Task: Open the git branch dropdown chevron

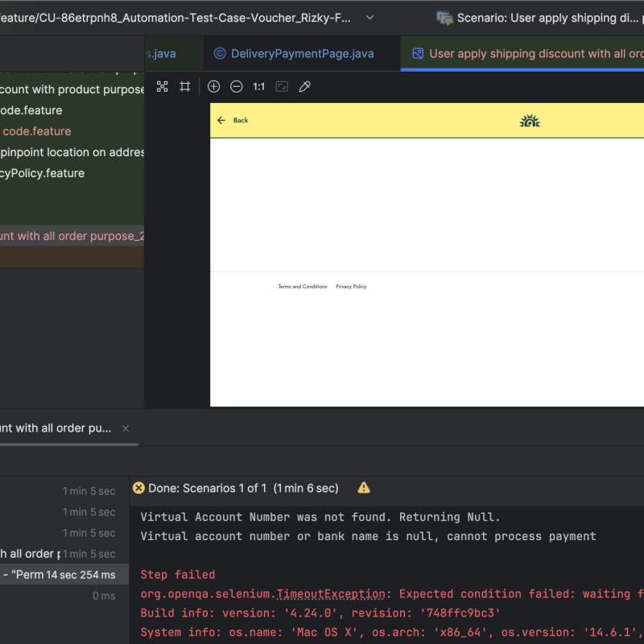Action: (x=369, y=17)
